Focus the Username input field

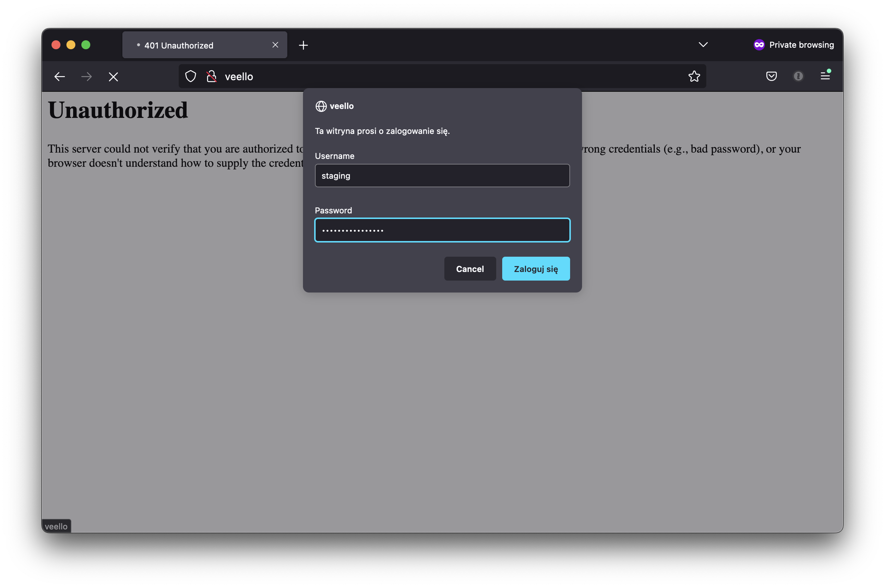click(442, 175)
